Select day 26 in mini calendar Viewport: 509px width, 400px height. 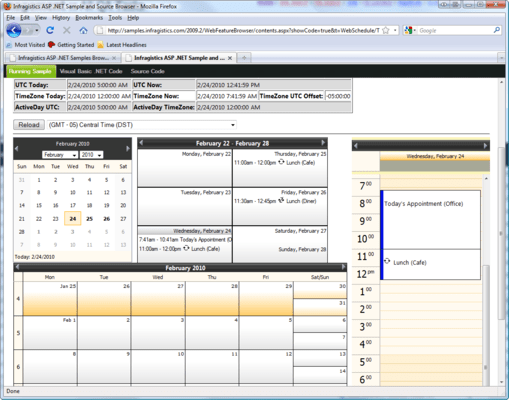[x=106, y=219]
